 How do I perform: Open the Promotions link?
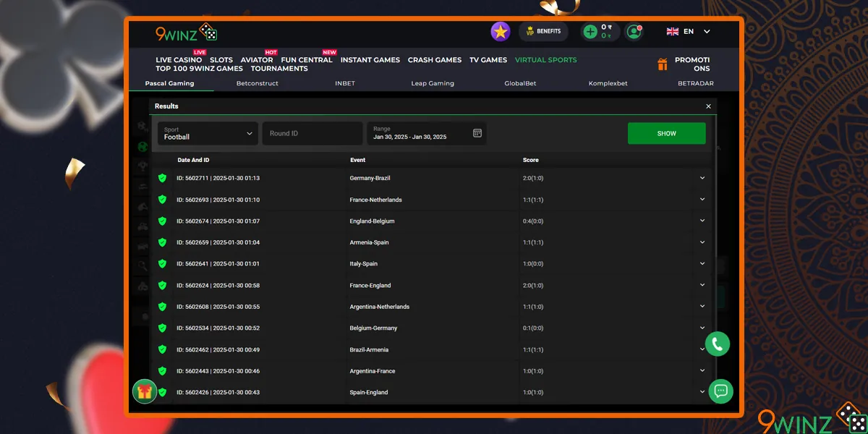pos(692,64)
